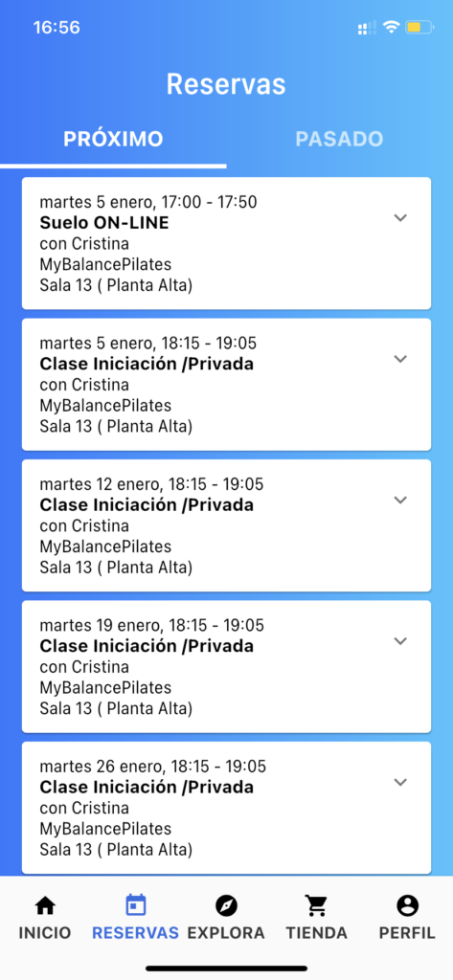Image resolution: width=453 pixels, height=980 pixels.
Task: Open the Suelo ON-LINE class title
Action: [x=104, y=222]
